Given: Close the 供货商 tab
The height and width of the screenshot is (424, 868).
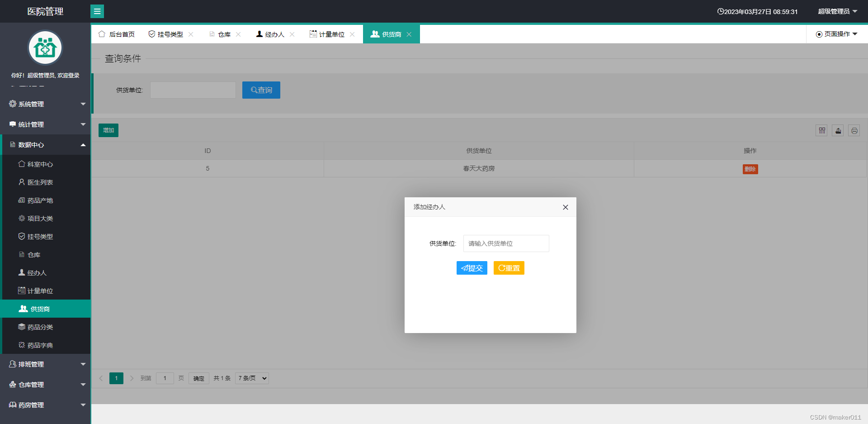Looking at the screenshot, I should coord(409,34).
